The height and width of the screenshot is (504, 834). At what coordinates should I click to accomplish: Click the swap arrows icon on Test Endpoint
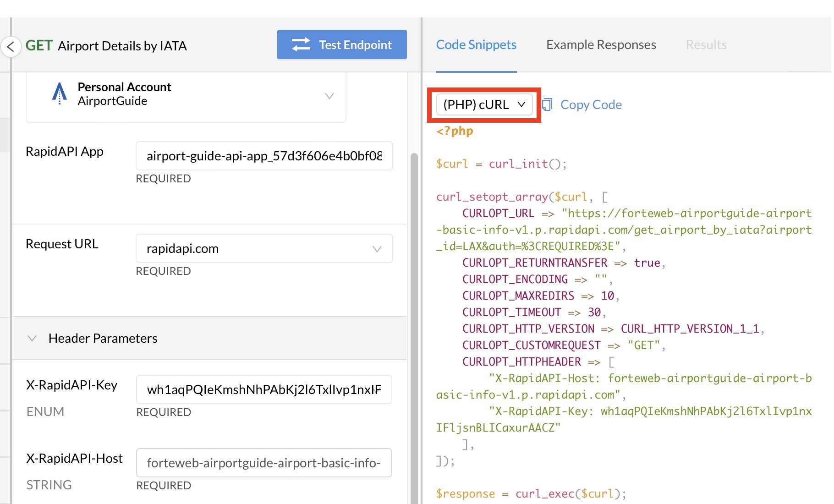tap(301, 44)
